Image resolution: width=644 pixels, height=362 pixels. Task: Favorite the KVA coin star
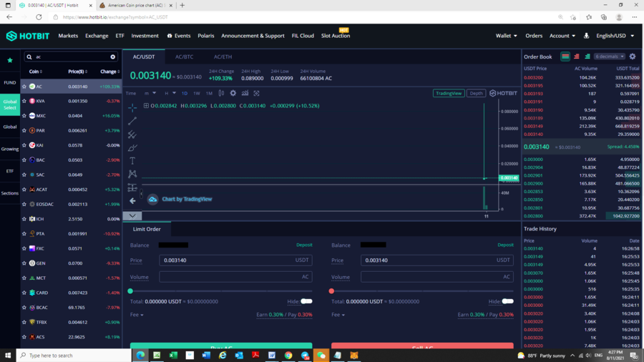(x=24, y=101)
